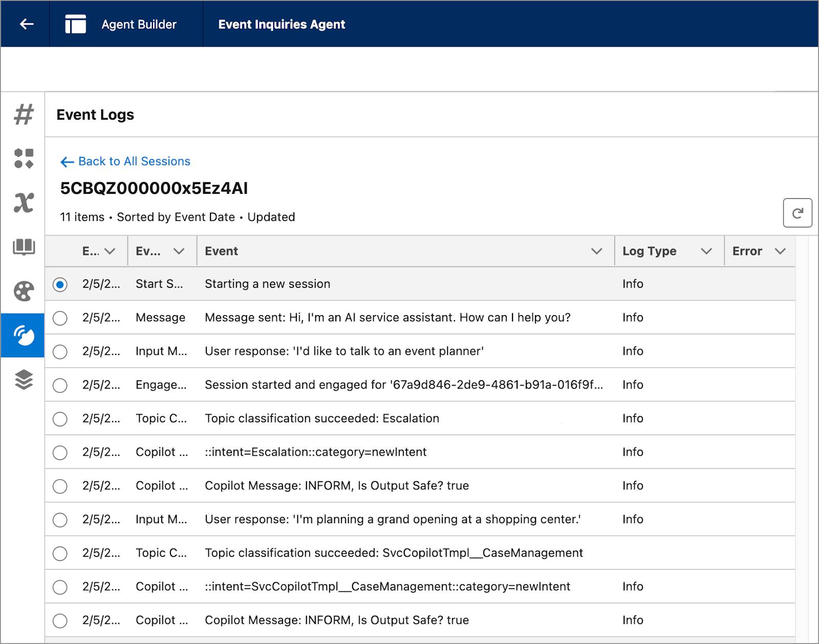Image resolution: width=819 pixels, height=644 pixels.
Task: Expand the Event column header dropdown
Action: point(596,251)
